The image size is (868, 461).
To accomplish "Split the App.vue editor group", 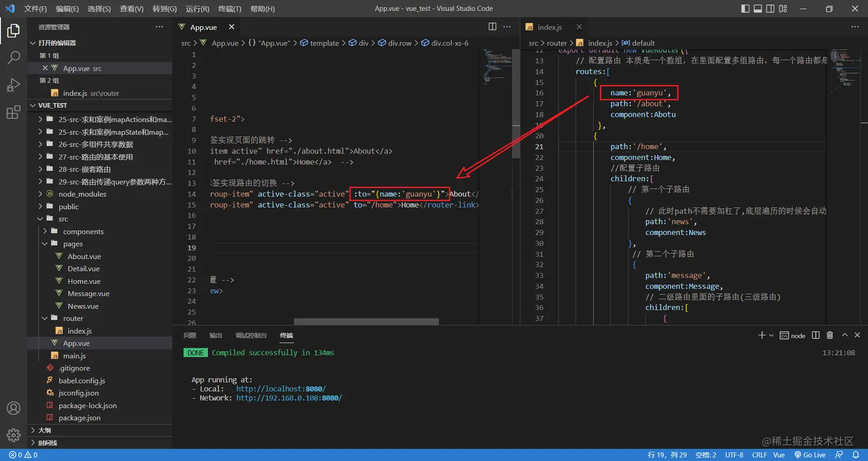I will (492, 26).
